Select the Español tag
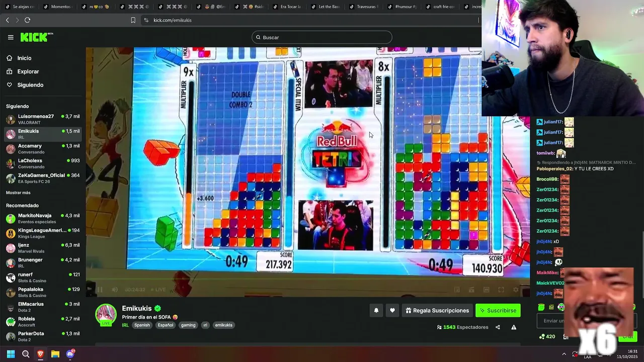The image size is (644, 362). pyautogui.click(x=165, y=325)
